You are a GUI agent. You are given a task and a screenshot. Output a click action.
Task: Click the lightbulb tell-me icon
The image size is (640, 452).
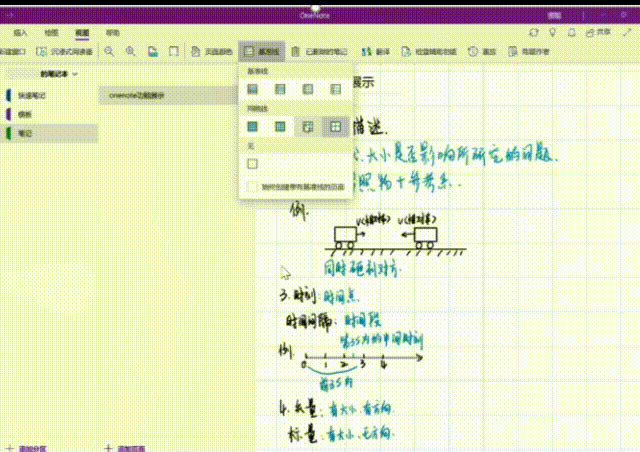coord(553,33)
